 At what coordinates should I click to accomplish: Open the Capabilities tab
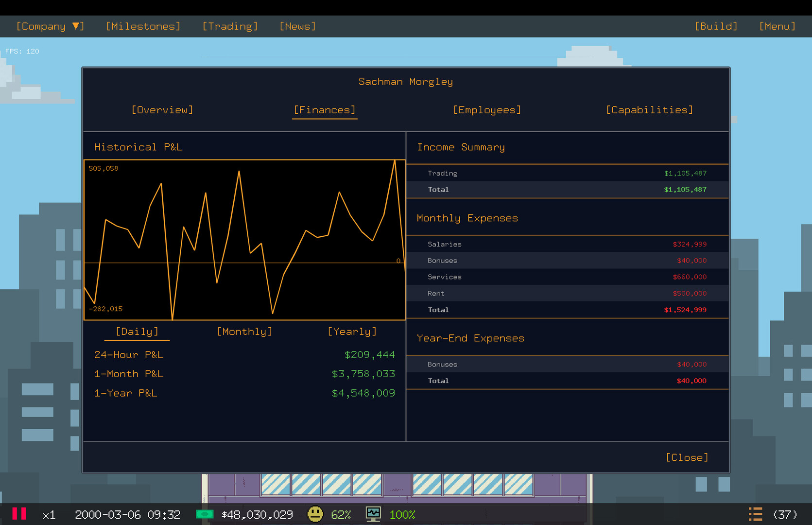(x=650, y=110)
